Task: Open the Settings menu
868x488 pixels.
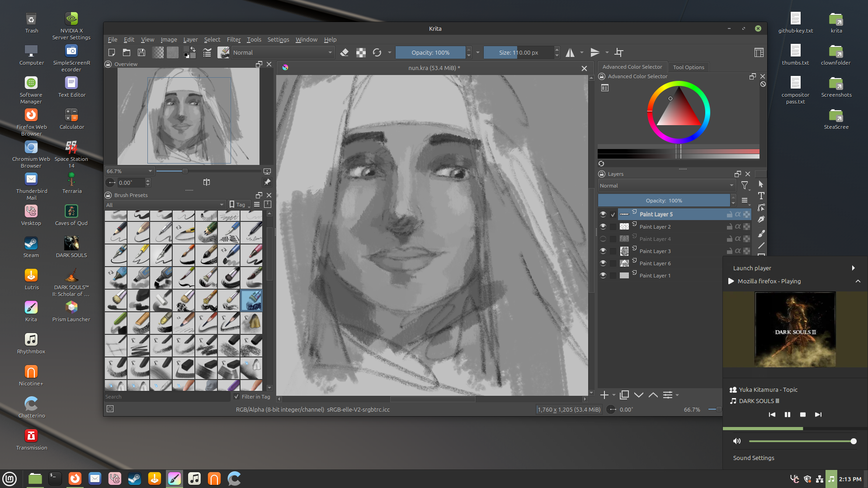Action: click(278, 39)
